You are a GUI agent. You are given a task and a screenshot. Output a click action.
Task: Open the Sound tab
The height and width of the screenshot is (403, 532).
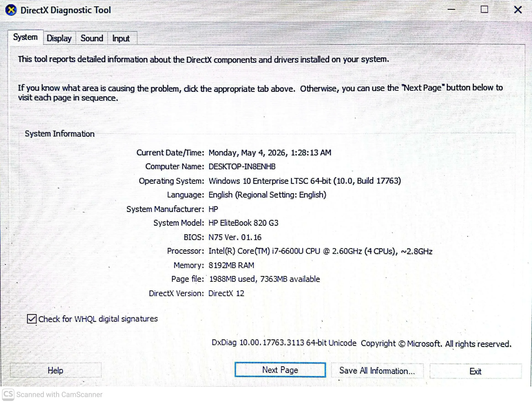tap(92, 38)
